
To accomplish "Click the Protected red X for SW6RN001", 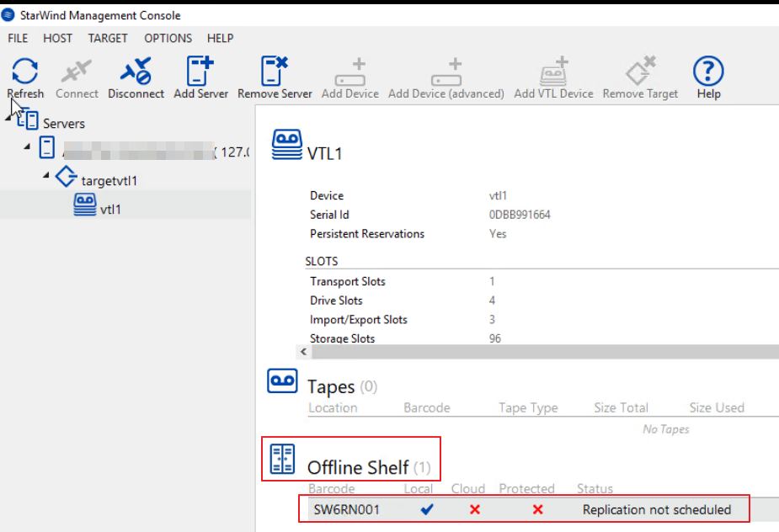I will click(x=537, y=509).
